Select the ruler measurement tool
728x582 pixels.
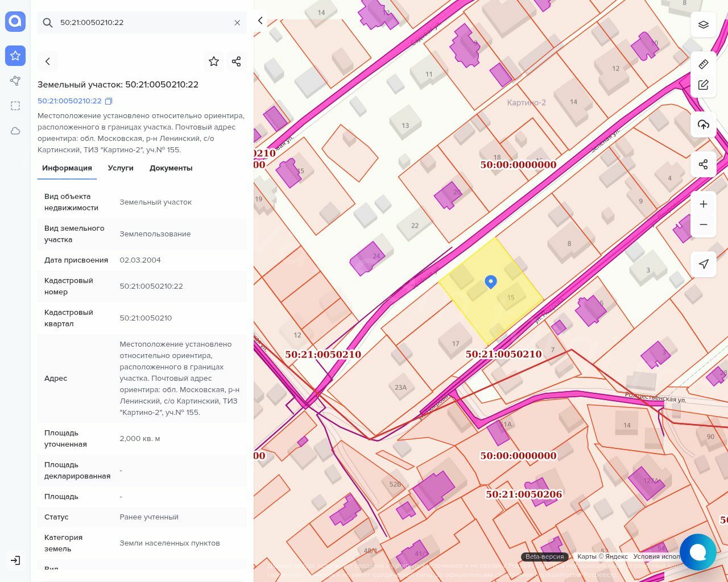(x=704, y=64)
